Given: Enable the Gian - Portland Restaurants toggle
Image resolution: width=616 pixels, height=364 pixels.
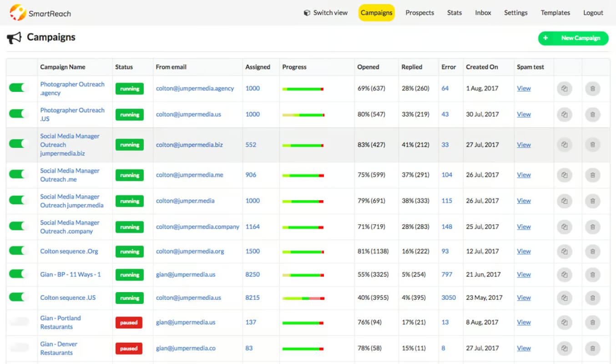Looking at the screenshot, I should tap(19, 322).
